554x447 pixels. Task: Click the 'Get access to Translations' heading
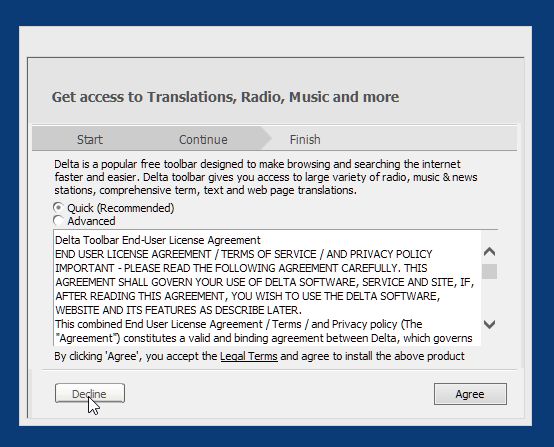(x=225, y=97)
